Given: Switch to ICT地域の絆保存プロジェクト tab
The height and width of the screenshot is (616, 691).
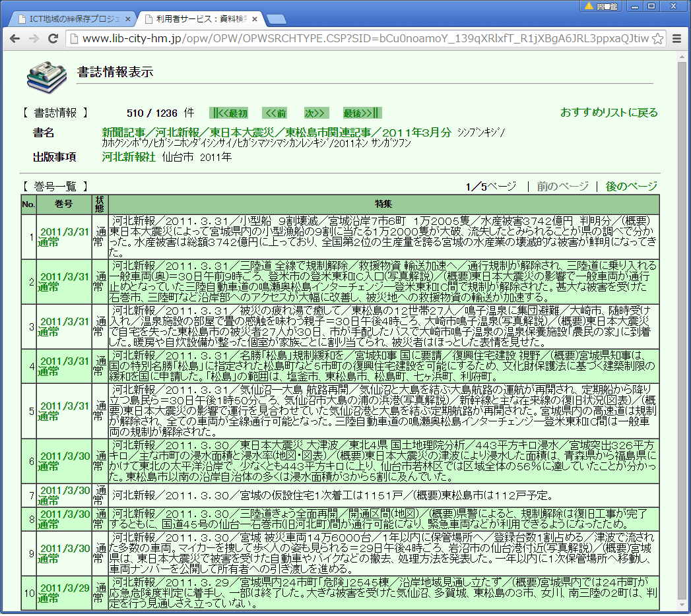Looking at the screenshot, I should click(x=73, y=18).
